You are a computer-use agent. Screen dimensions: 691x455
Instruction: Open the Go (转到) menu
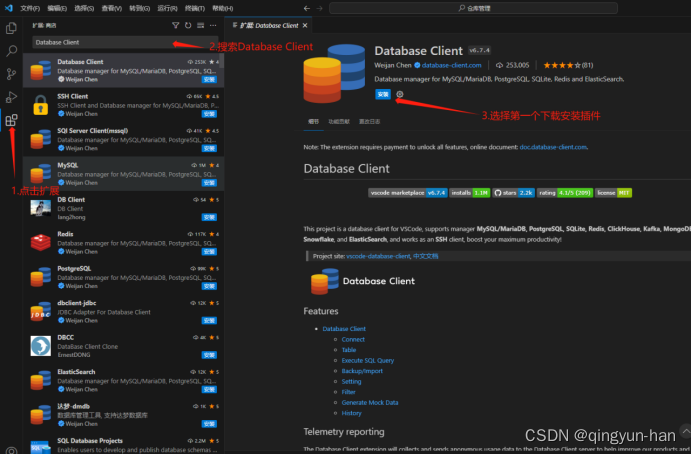coord(139,8)
